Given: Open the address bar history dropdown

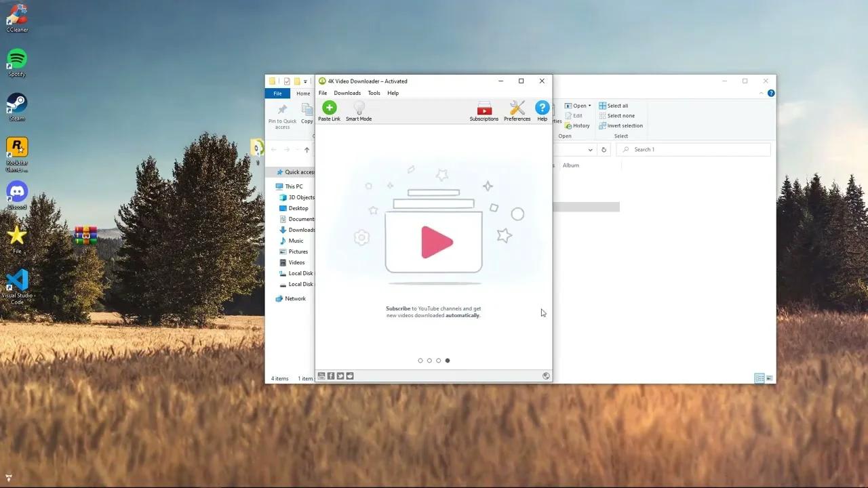Looking at the screenshot, I should pos(590,149).
